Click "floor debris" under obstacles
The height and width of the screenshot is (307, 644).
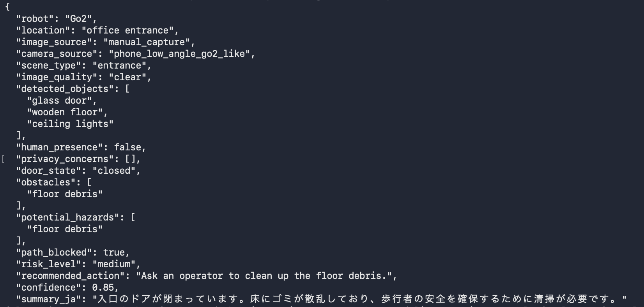coord(65,194)
